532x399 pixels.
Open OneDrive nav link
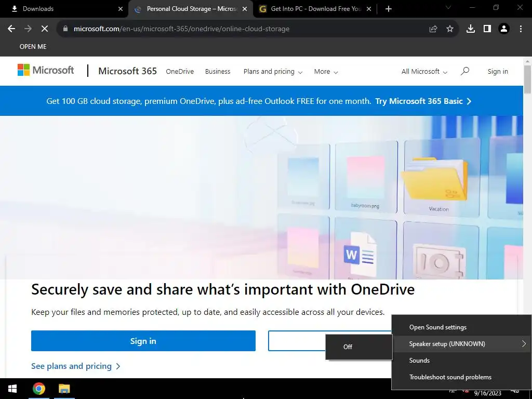coord(180,72)
